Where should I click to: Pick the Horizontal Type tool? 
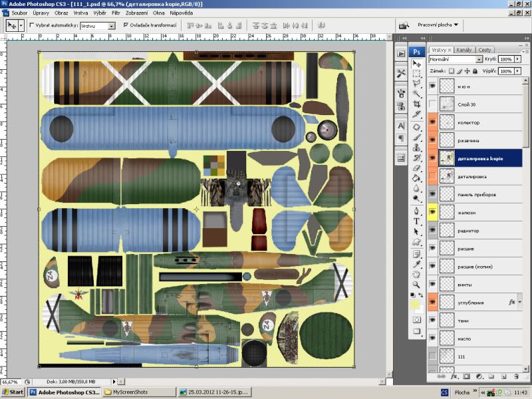coord(417,221)
